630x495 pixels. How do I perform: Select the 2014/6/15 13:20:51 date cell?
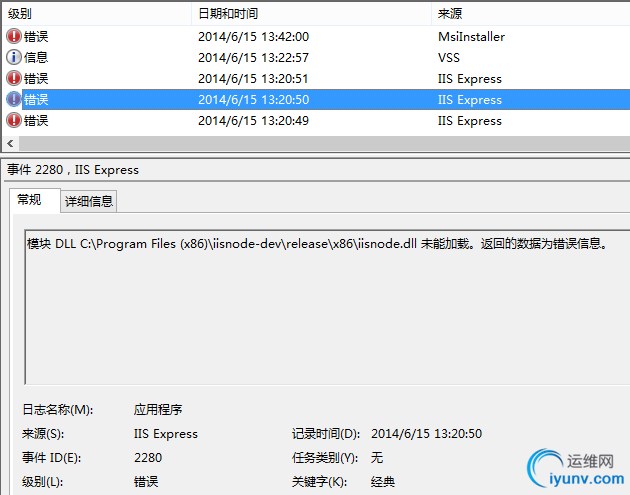[x=253, y=78]
